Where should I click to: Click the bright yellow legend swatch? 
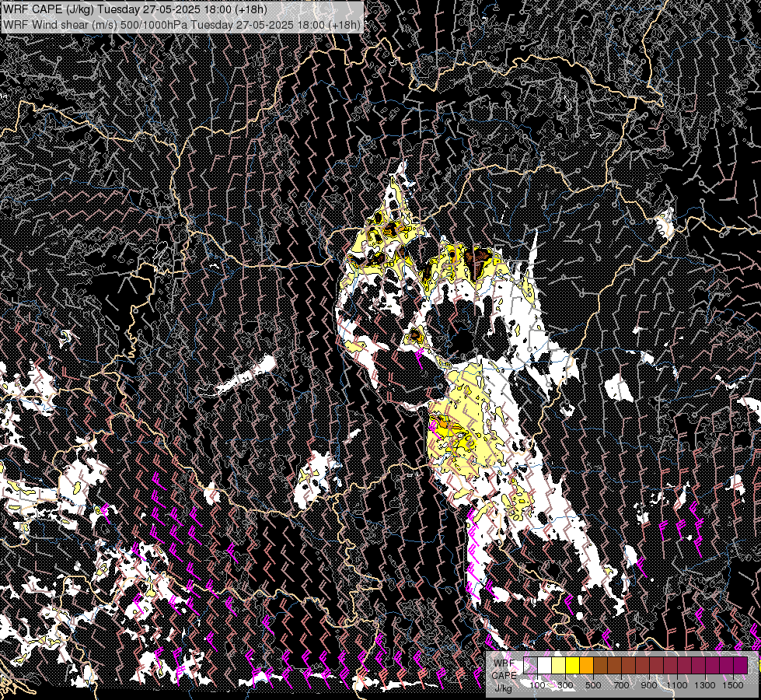pos(572,665)
